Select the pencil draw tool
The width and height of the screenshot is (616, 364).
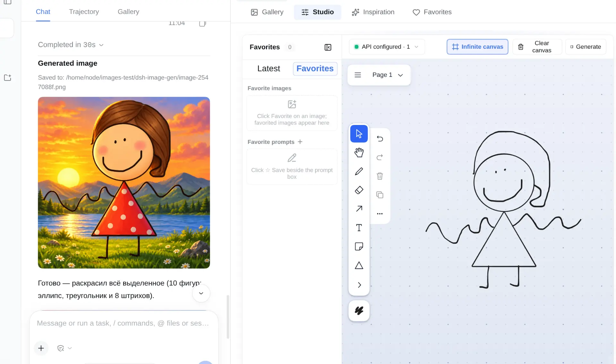coord(359,171)
